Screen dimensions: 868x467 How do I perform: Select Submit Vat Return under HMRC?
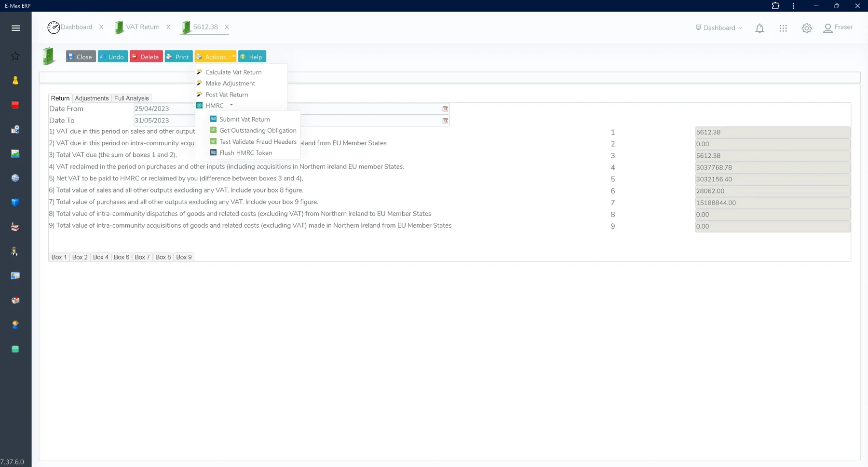point(244,119)
